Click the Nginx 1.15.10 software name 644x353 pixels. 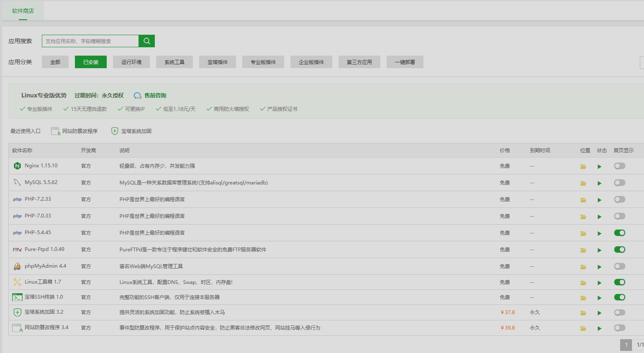coord(41,166)
